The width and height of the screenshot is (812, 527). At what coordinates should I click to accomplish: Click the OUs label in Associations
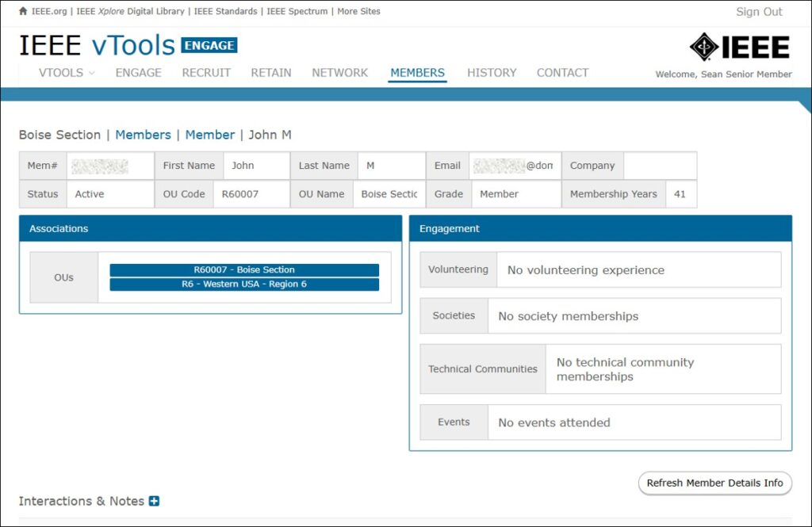point(63,277)
